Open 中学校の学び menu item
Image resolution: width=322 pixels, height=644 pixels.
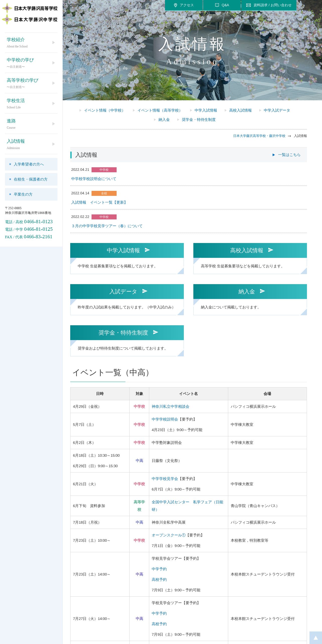point(31,63)
